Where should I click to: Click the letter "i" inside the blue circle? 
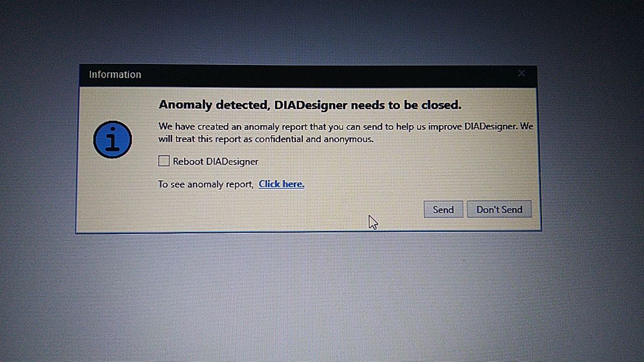click(x=113, y=139)
